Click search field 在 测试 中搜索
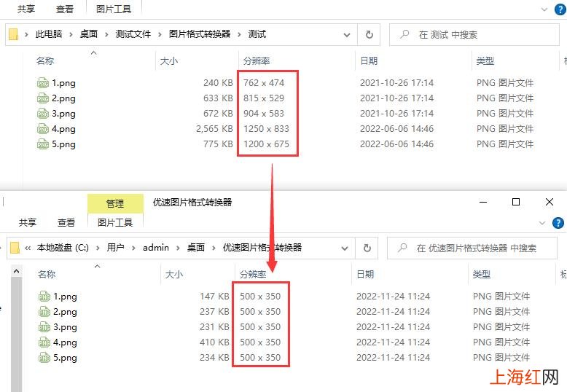The image size is (567, 392). point(474,35)
